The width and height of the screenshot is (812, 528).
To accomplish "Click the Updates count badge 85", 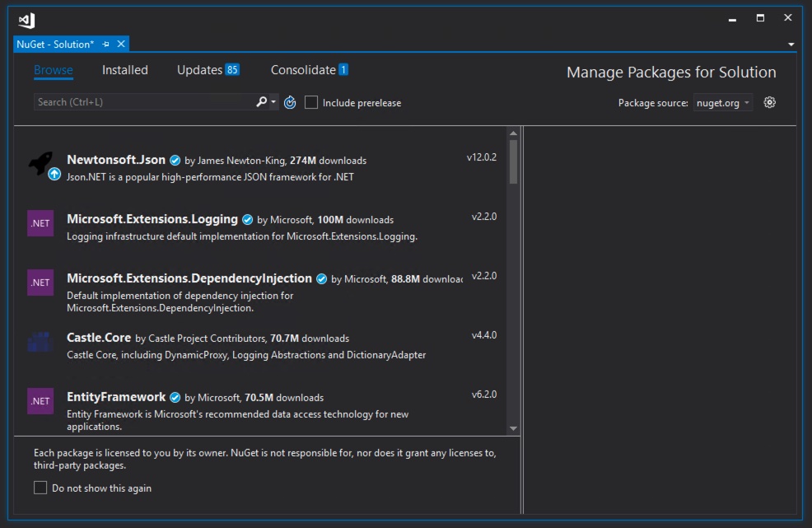I will [232, 69].
